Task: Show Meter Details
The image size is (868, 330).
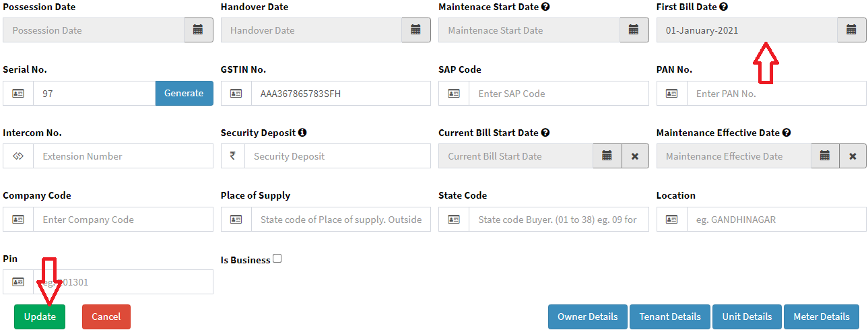Action: tap(821, 317)
